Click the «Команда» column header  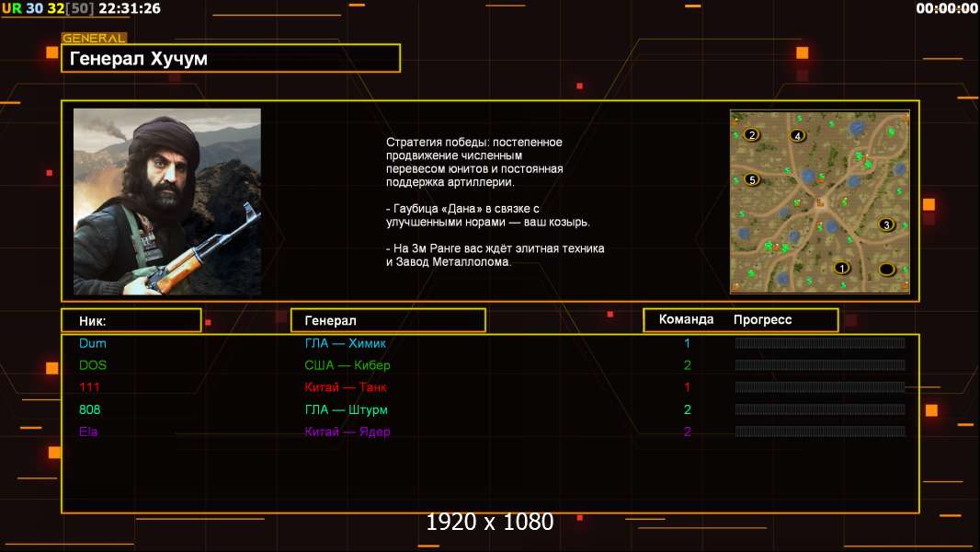(686, 319)
